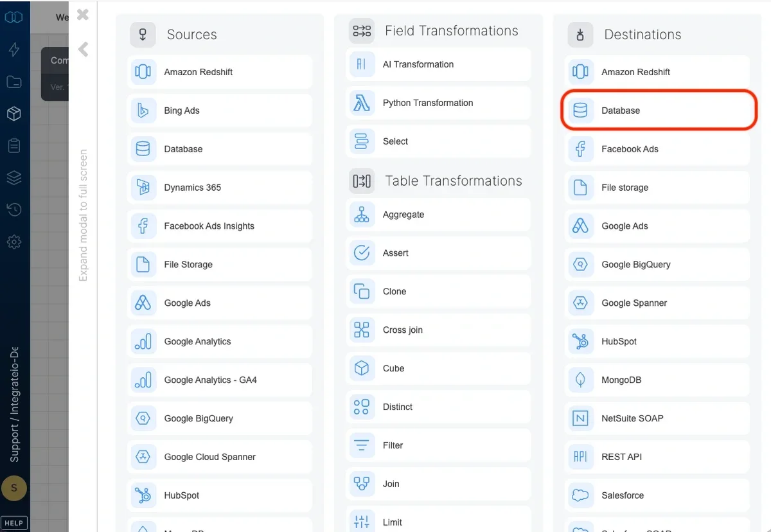Open the layers stack icon in the sidebar
The width and height of the screenshot is (771, 532).
pos(14,178)
